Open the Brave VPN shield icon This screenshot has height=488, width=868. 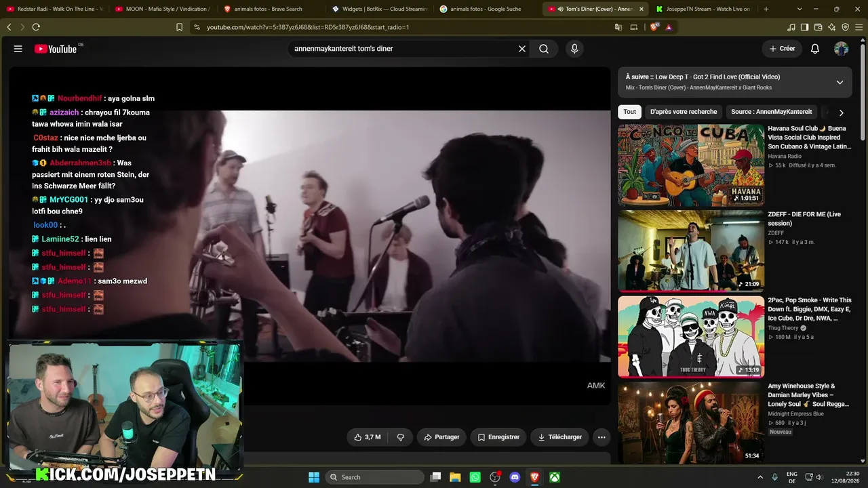coord(846,27)
